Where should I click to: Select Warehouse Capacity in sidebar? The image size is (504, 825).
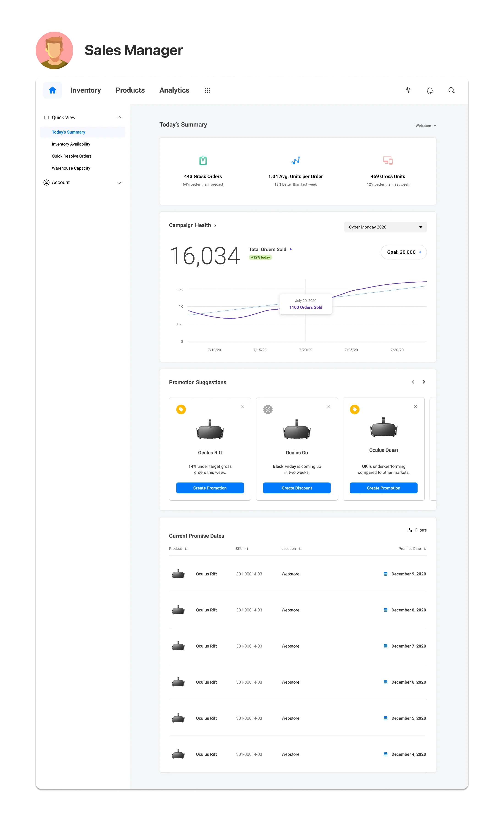(x=71, y=168)
